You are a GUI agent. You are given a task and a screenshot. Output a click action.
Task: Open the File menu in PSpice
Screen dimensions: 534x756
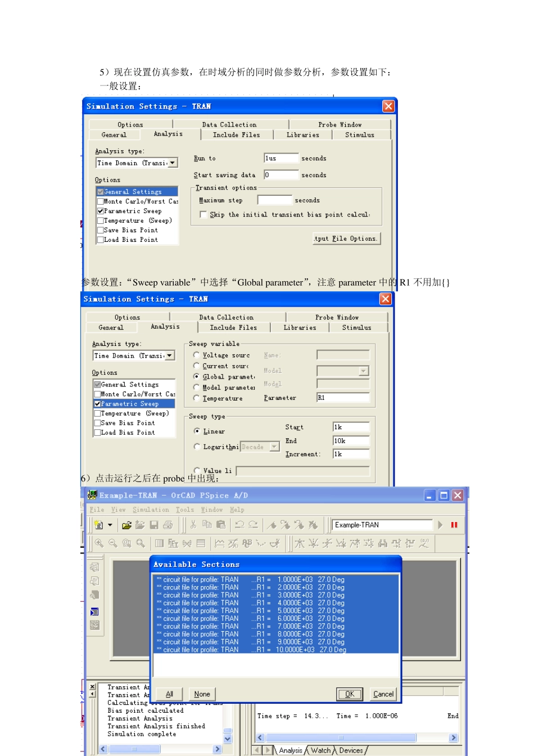(97, 510)
